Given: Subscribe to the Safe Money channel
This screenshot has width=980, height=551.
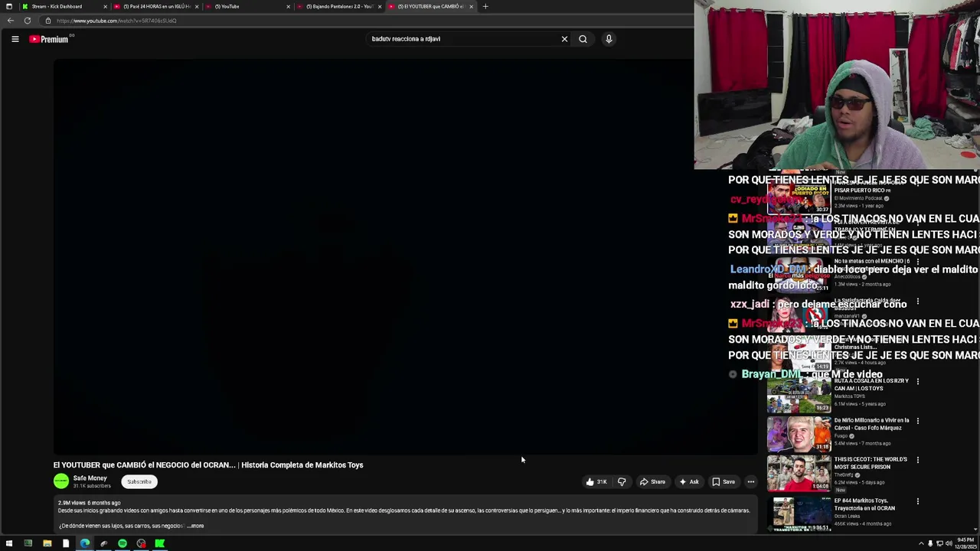Looking at the screenshot, I should (x=139, y=481).
